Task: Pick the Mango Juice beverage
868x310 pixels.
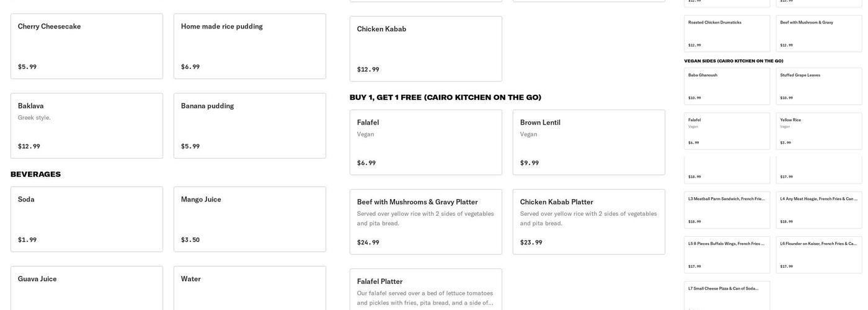Action: (x=250, y=219)
